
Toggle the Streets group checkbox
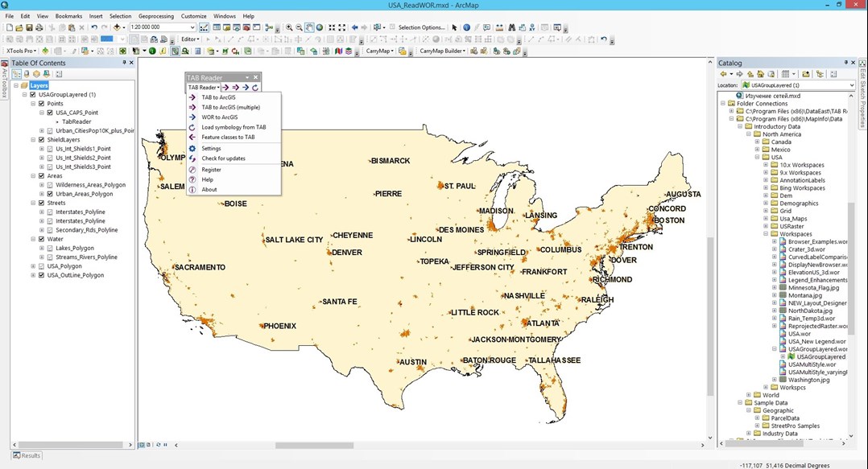tap(42, 203)
